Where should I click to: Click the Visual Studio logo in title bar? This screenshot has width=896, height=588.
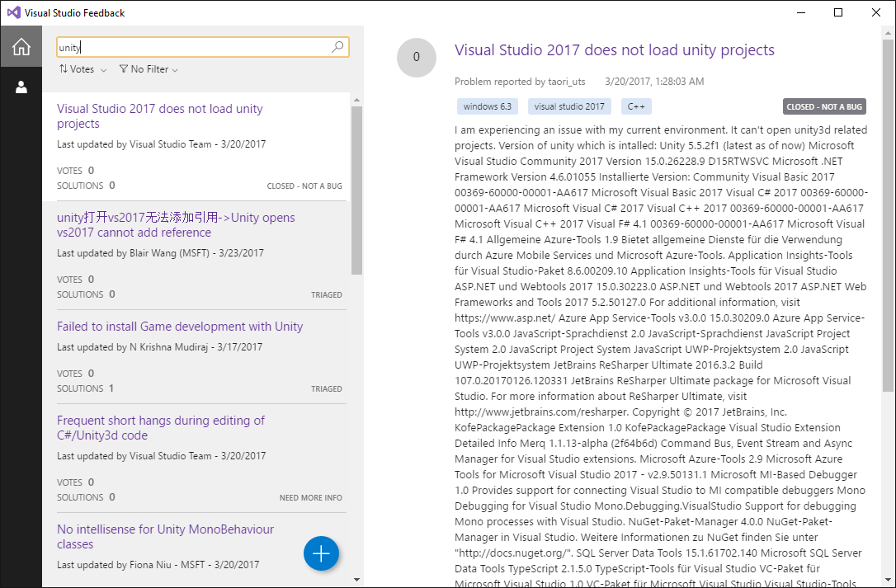click(x=13, y=13)
